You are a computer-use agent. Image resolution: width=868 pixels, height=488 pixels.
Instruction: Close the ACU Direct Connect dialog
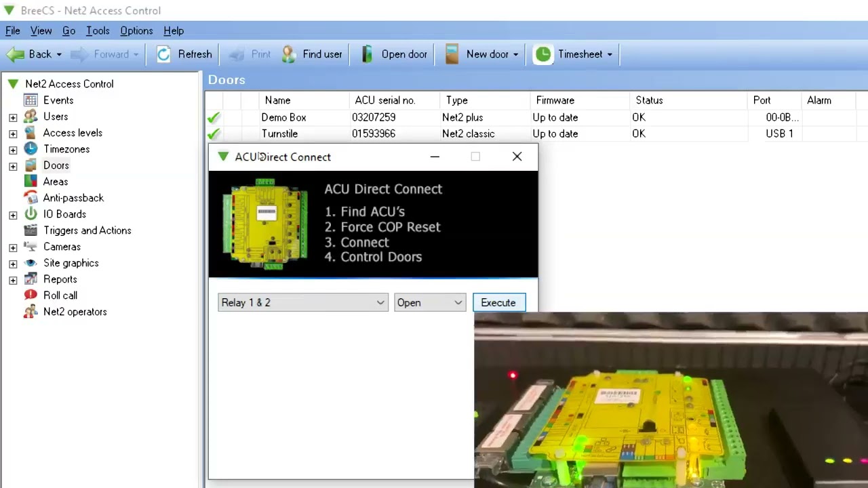pos(517,157)
